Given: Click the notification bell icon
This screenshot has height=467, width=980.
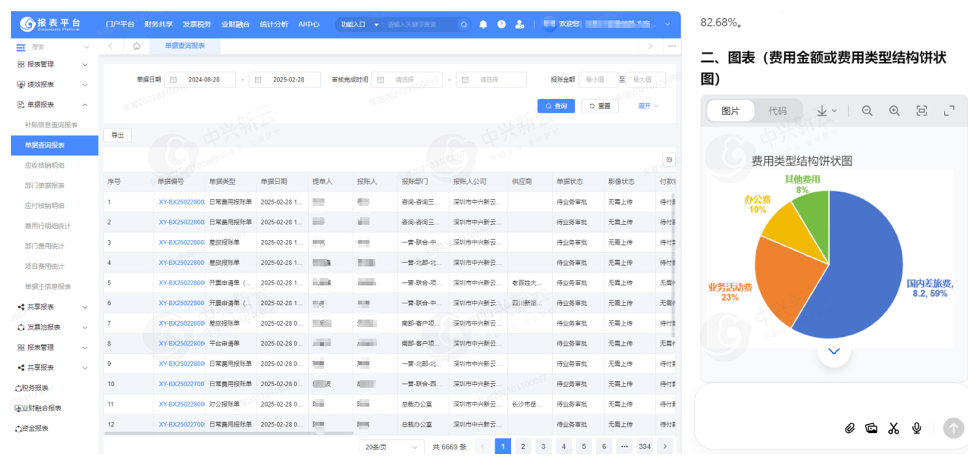Looking at the screenshot, I should click(483, 24).
